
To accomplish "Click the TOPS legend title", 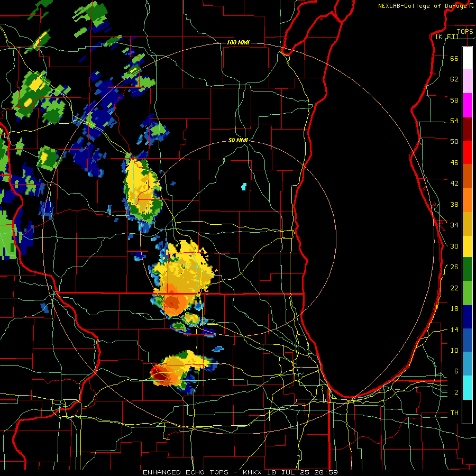I will click(x=465, y=31).
